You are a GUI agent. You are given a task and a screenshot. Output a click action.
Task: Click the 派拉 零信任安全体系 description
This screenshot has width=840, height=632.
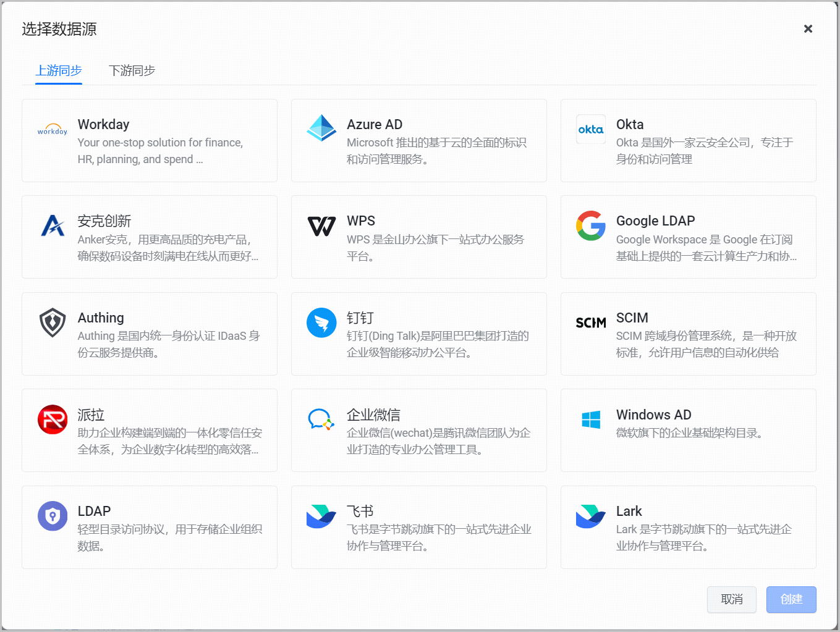coord(170,441)
